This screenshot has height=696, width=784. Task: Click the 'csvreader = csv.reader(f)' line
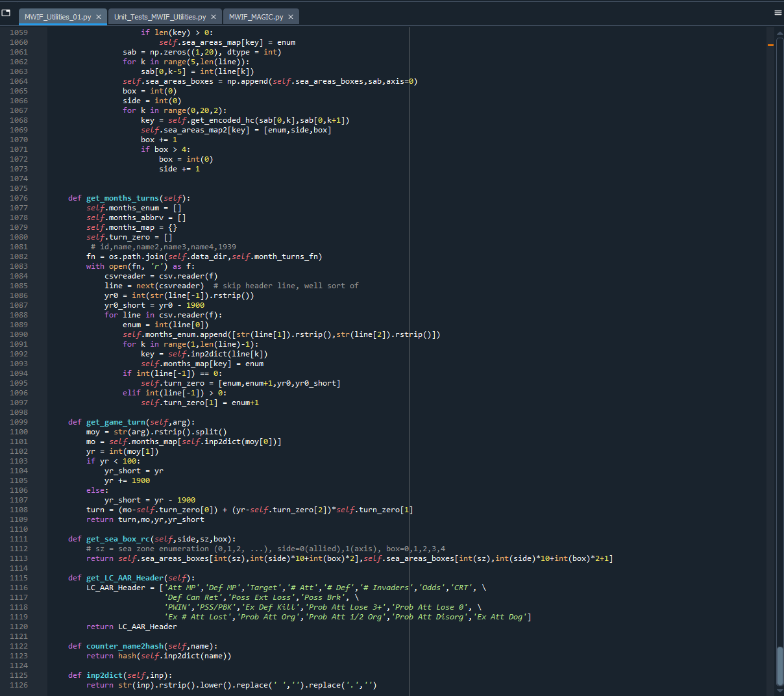[x=162, y=276]
